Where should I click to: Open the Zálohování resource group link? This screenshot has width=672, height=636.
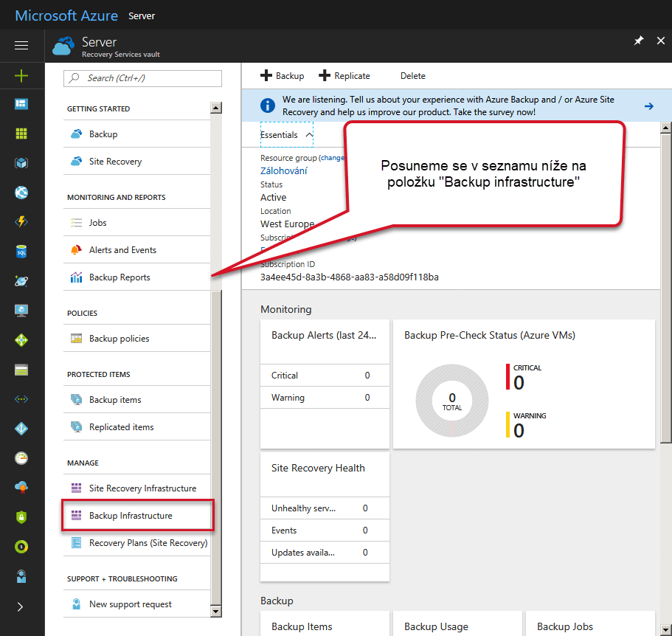[284, 170]
